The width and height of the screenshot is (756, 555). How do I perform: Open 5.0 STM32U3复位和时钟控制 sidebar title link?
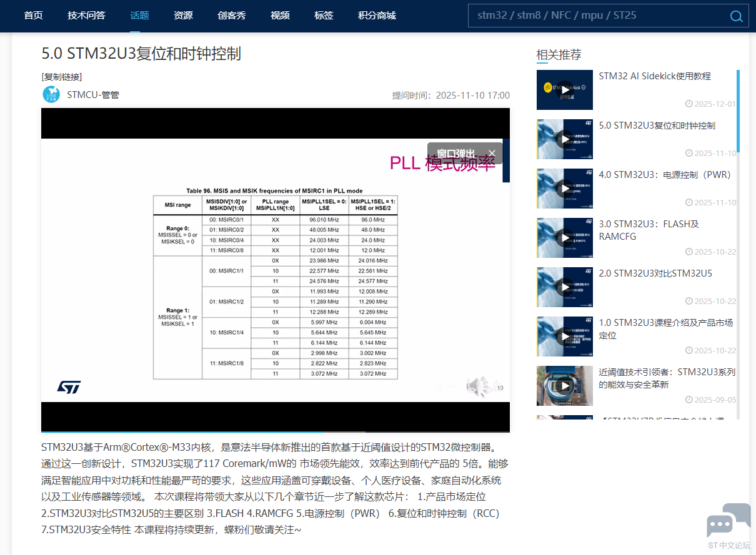(x=657, y=125)
